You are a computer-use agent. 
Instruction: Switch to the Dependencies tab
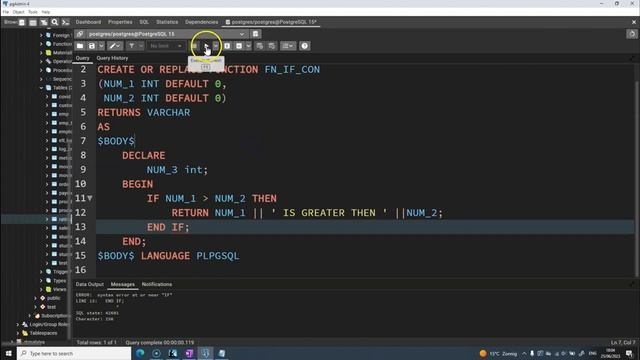[x=202, y=22]
